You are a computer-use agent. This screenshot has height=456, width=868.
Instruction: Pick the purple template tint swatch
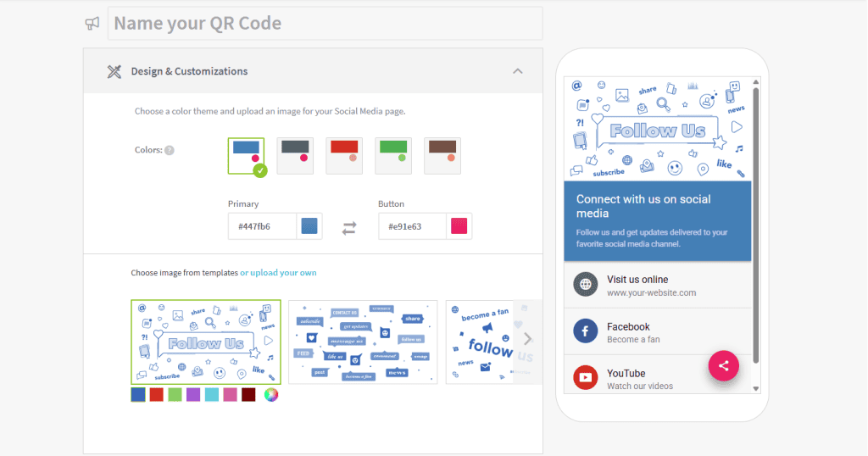[x=193, y=395]
